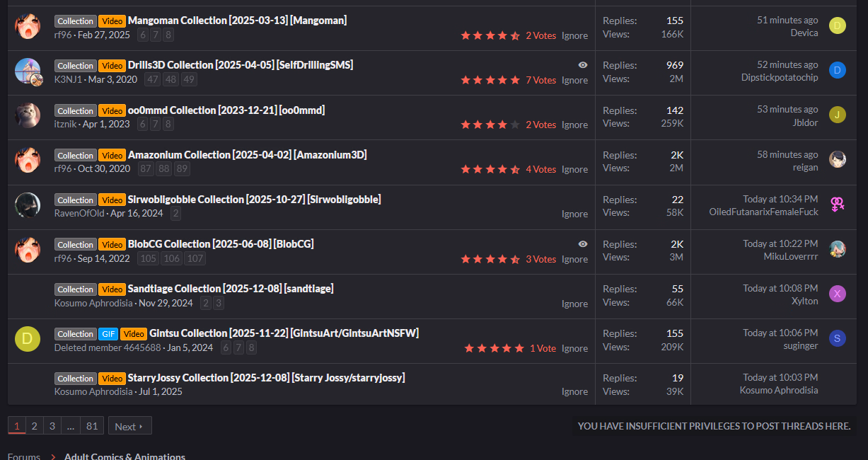
Task: Toggle the watch eye icon on Drills3D thread
Action: [x=582, y=65]
